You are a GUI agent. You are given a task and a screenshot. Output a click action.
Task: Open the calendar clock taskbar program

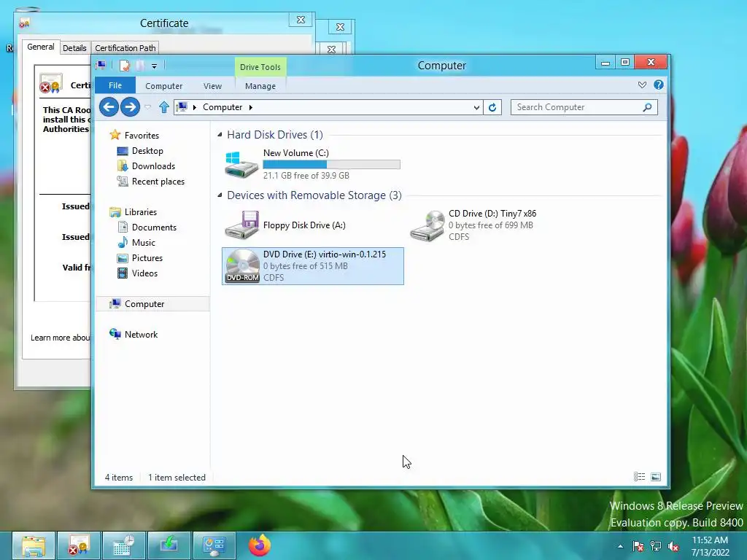tap(123, 545)
